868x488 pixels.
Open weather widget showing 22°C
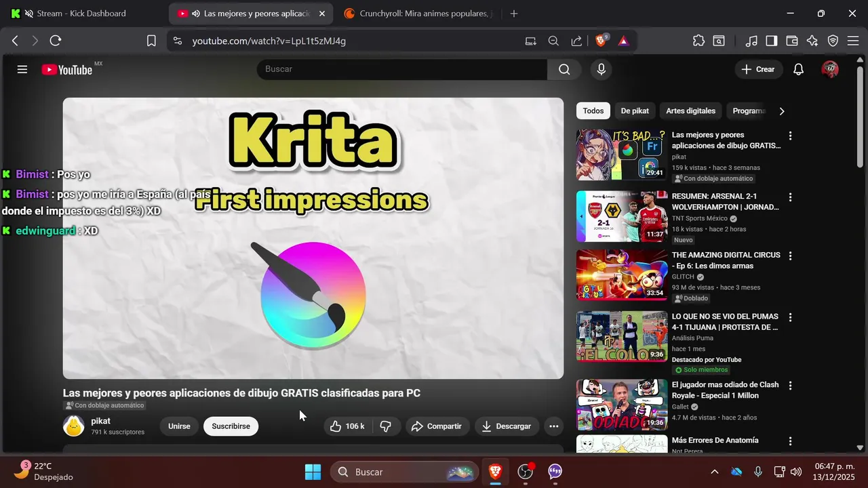(x=44, y=471)
